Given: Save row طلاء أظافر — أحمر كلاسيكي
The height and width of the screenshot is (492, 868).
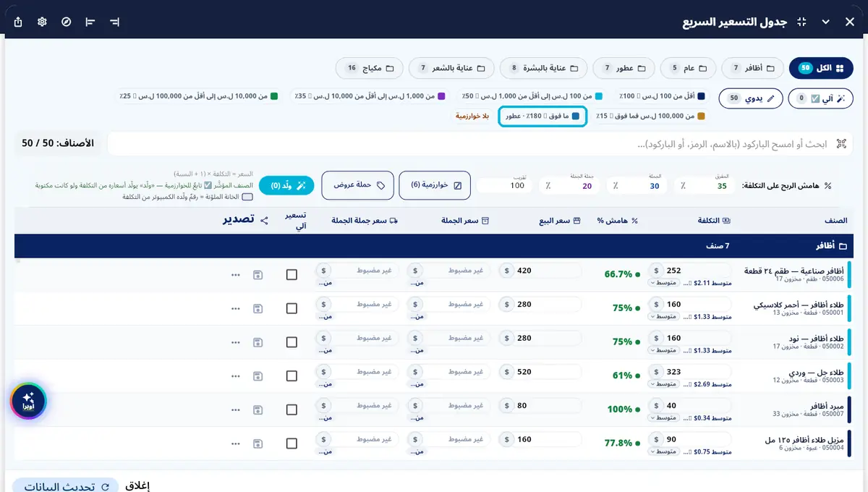Looking at the screenshot, I should 258,309.
